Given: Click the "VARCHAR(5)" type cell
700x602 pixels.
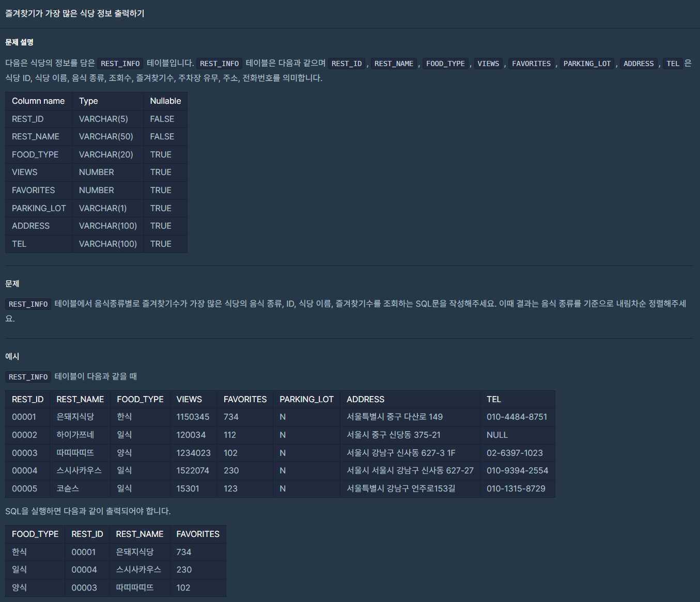Looking at the screenshot, I should coord(103,119).
